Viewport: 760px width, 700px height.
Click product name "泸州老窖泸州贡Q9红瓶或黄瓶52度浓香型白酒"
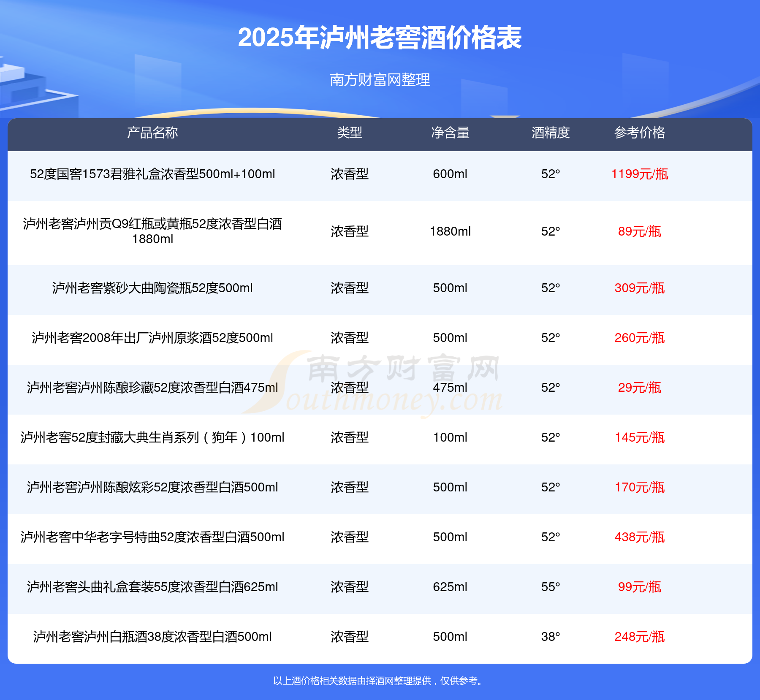pos(152,224)
